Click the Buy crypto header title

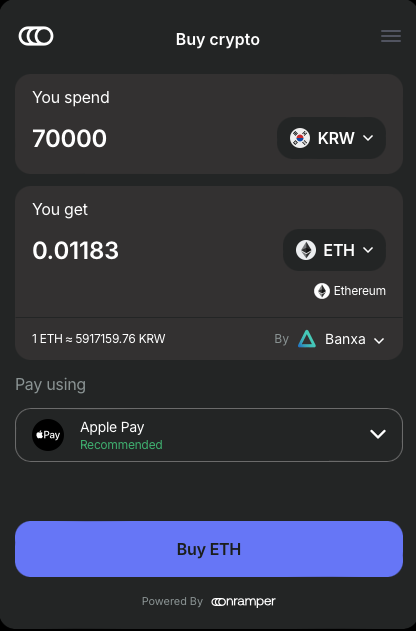218,40
